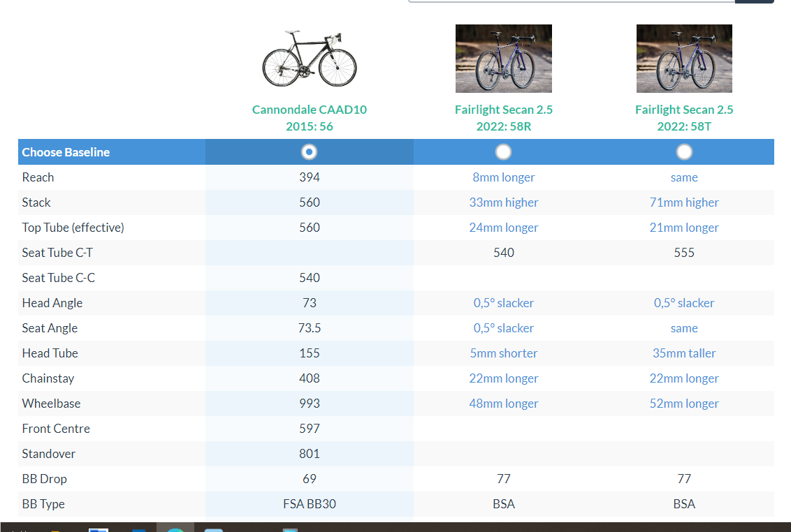This screenshot has height=532, width=791.
Task: Choose Fairlight Secan 58T as baseline
Action: tap(684, 152)
